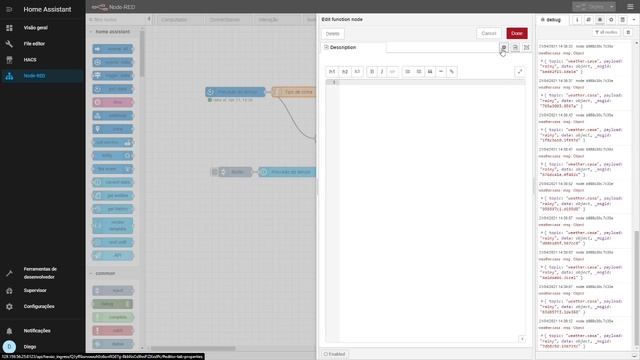Expand the description editor to full size
The height and width of the screenshot is (360, 640).
(x=520, y=72)
